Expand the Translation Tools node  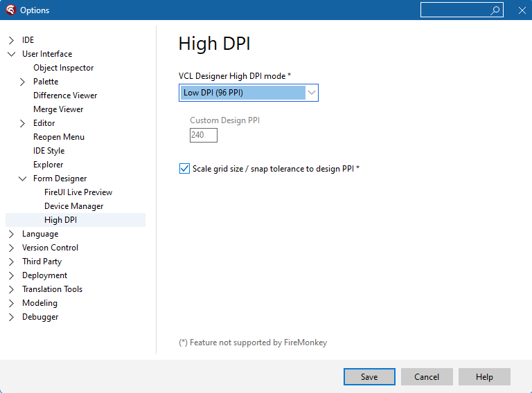[x=11, y=289]
